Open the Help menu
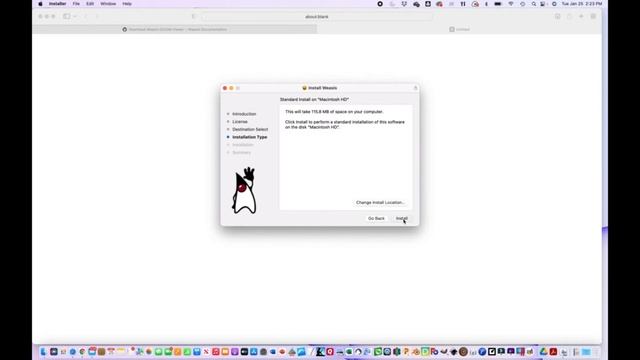Image resolution: width=640 pixels, height=360 pixels. coord(127,4)
